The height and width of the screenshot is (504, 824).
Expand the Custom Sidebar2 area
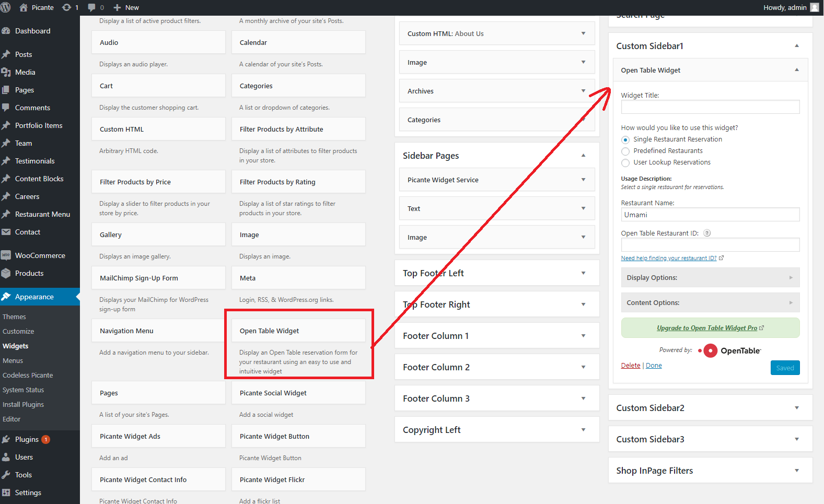[x=796, y=408]
